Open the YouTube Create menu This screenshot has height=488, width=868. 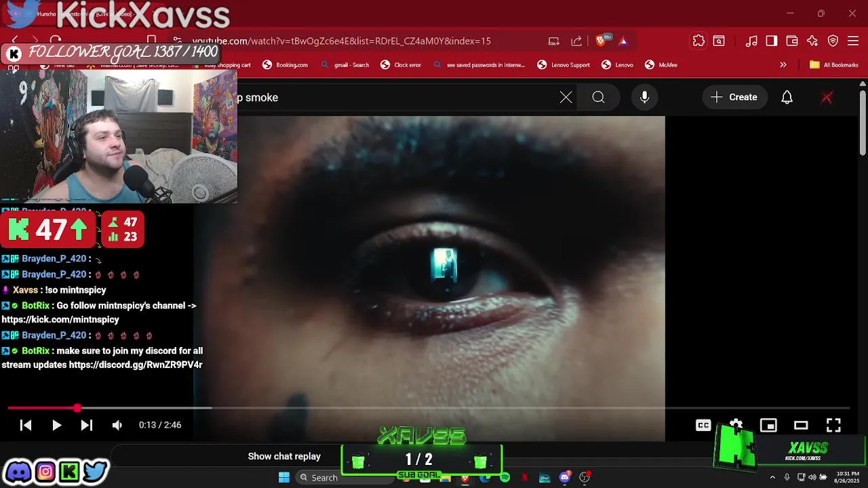pos(734,98)
